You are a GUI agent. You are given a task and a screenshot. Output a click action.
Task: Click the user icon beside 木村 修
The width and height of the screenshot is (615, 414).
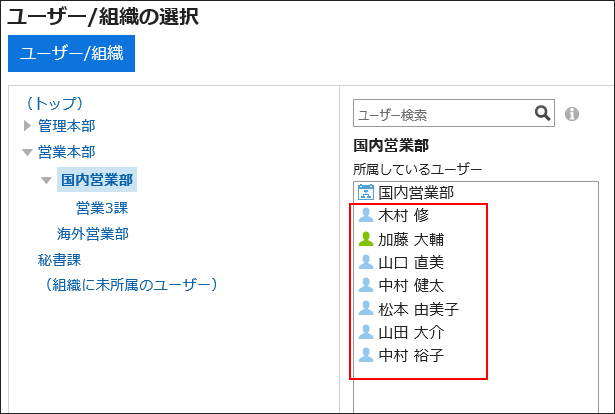point(366,215)
